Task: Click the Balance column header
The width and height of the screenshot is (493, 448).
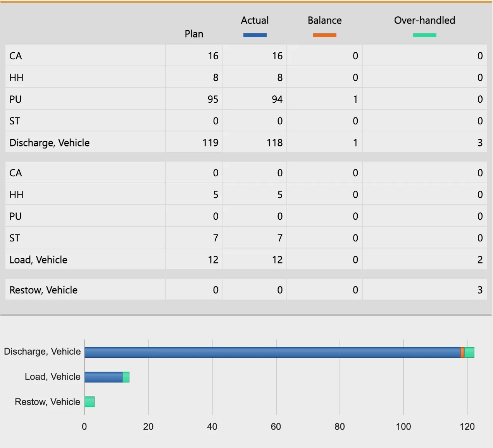Action: pyautogui.click(x=325, y=21)
